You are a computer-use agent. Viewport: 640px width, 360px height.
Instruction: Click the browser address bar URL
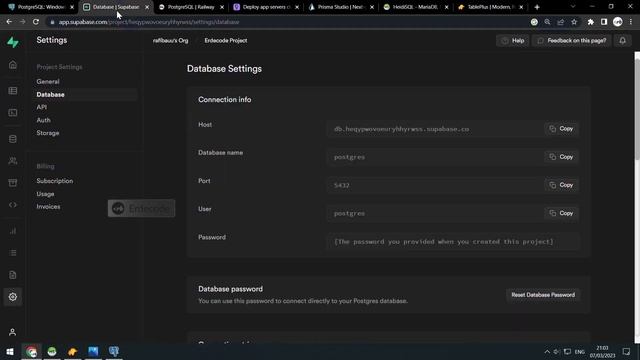[x=149, y=22]
